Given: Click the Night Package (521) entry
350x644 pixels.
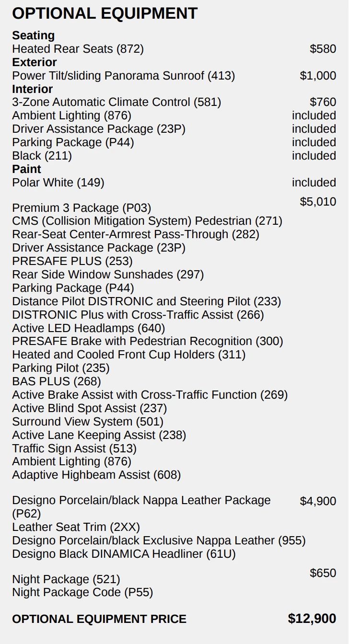Looking at the screenshot, I should 66,579.
